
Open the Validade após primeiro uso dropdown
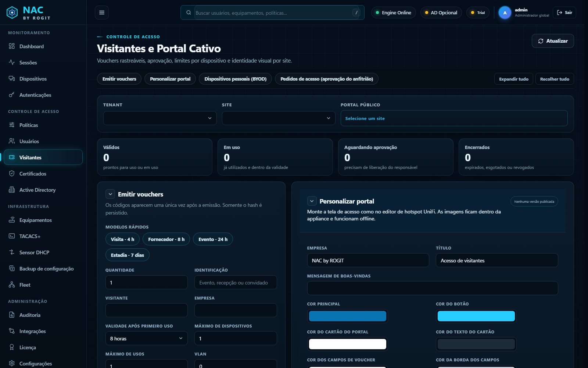(x=146, y=338)
